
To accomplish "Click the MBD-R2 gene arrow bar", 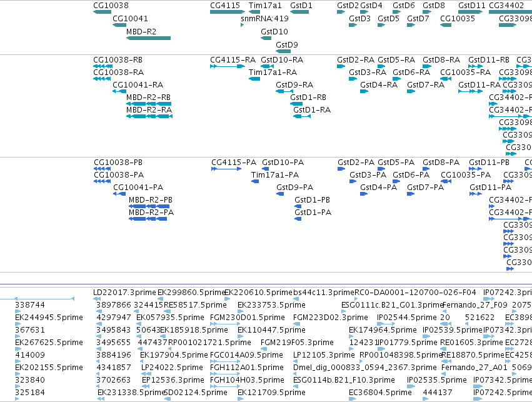I will point(148,38).
